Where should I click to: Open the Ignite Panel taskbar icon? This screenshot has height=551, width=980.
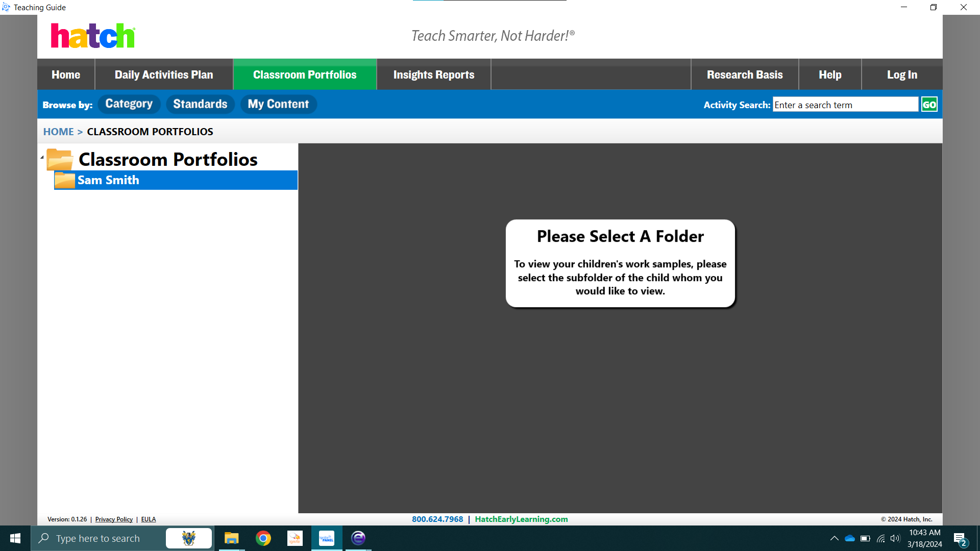(x=327, y=538)
